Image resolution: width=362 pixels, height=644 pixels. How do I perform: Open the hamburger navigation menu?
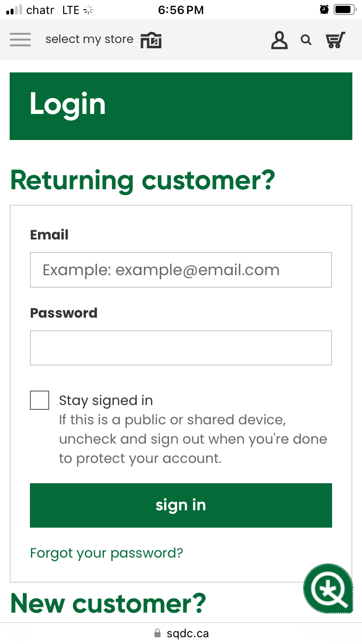pyautogui.click(x=20, y=40)
